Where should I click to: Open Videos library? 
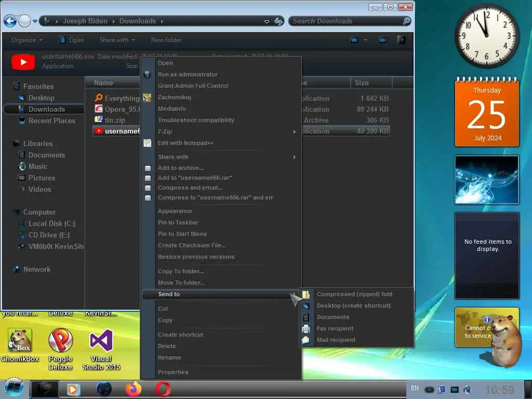[x=39, y=189]
